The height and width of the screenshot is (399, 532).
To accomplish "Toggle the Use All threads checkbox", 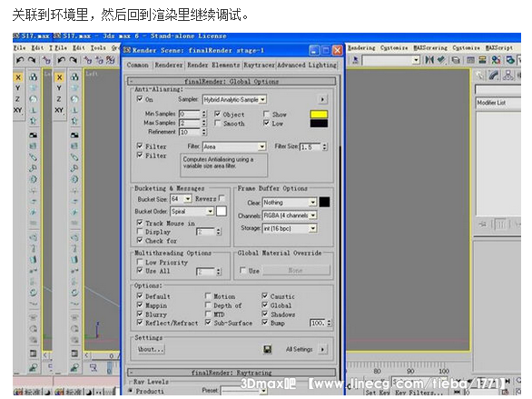I will click(x=140, y=270).
